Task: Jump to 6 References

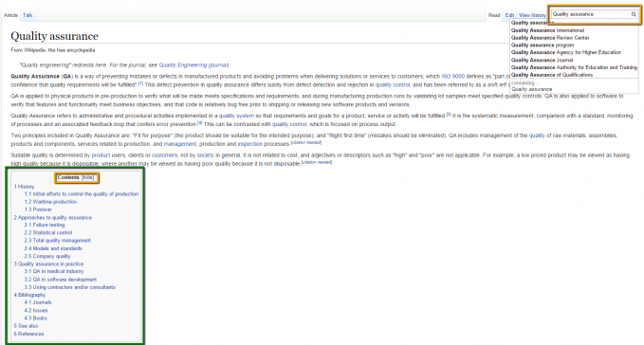Action: [28, 334]
